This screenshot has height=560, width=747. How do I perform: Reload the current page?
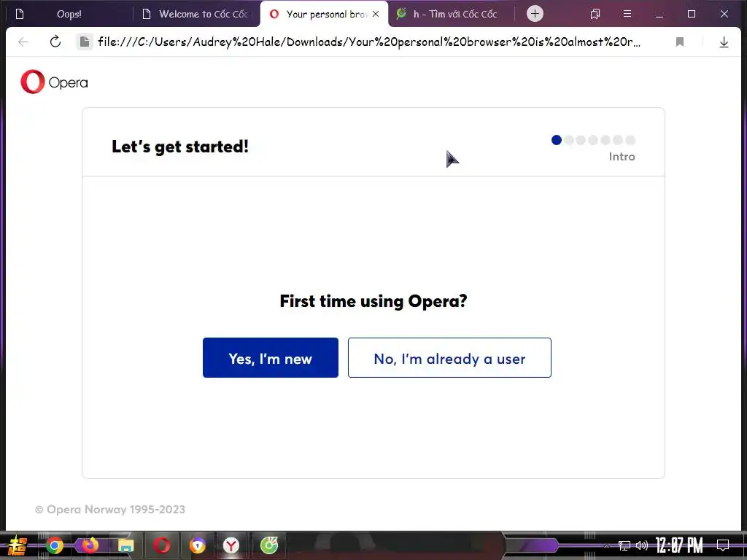click(55, 42)
